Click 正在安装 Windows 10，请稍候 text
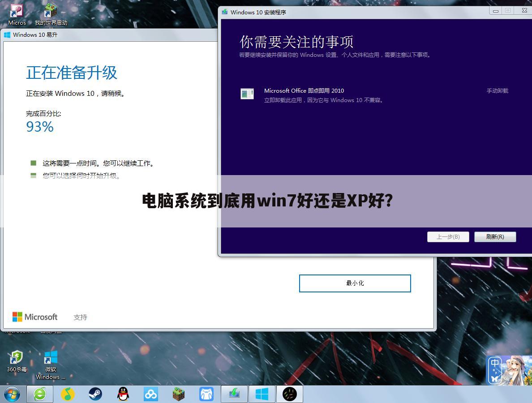532x403 pixels. click(x=76, y=93)
